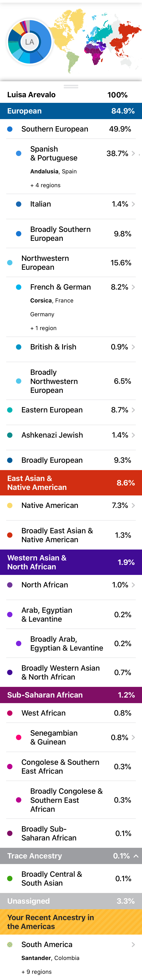Collapse the Trace Ancestry section
Image resolution: width=142 pixels, height=980 pixels.
tap(136, 856)
